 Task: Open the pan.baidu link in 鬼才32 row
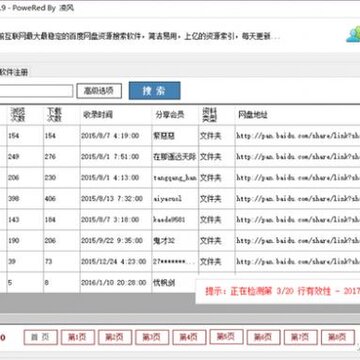[x=298, y=241]
